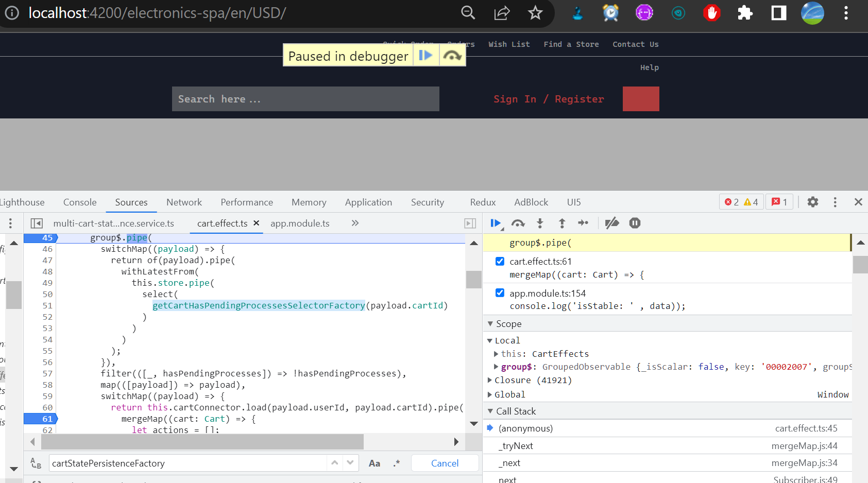Resume script execution in debugger toolbar
The height and width of the screenshot is (483, 868).
click(x=496, y=223)
